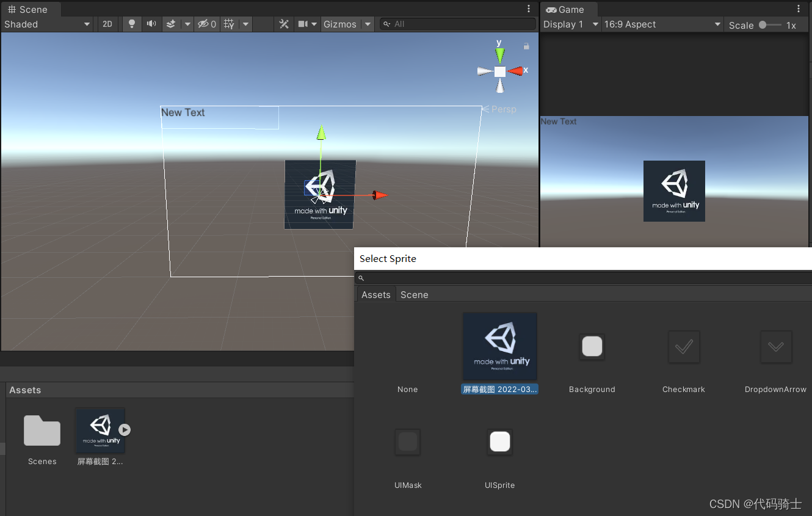Open component editor tools wrench icon
The width and height of the screenshot is (812, 516).
(x=284, y=24)
